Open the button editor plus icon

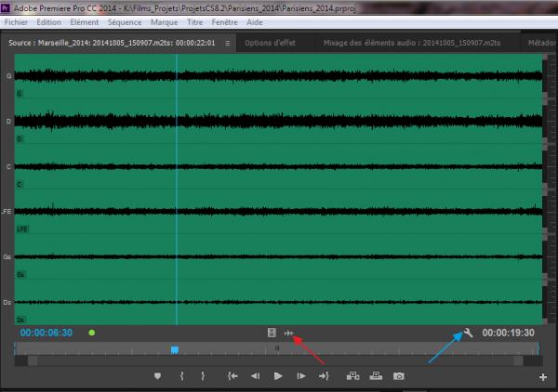coord(542,377)
